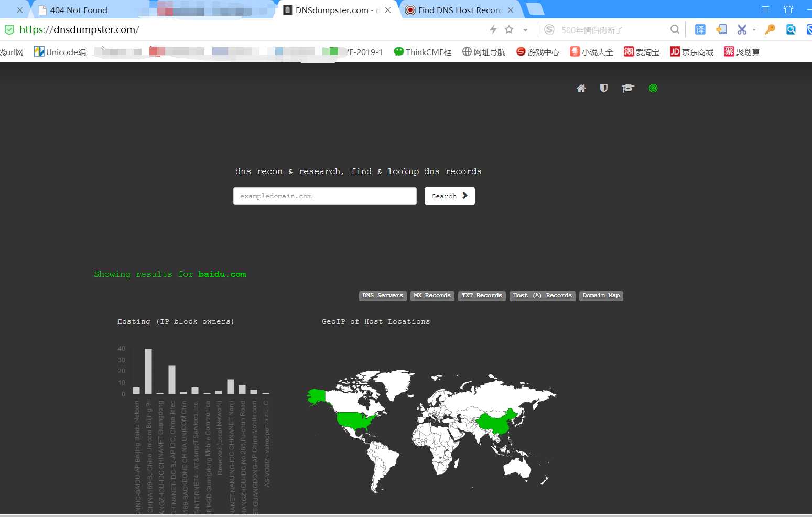Bookmark page with the star icon

tap(509, 29)
